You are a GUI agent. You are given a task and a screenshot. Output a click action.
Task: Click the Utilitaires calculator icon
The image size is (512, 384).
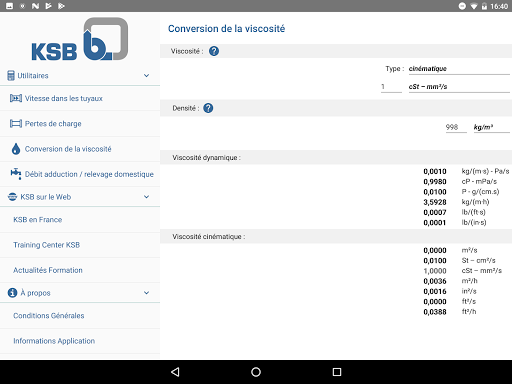[x=11, y=76]
